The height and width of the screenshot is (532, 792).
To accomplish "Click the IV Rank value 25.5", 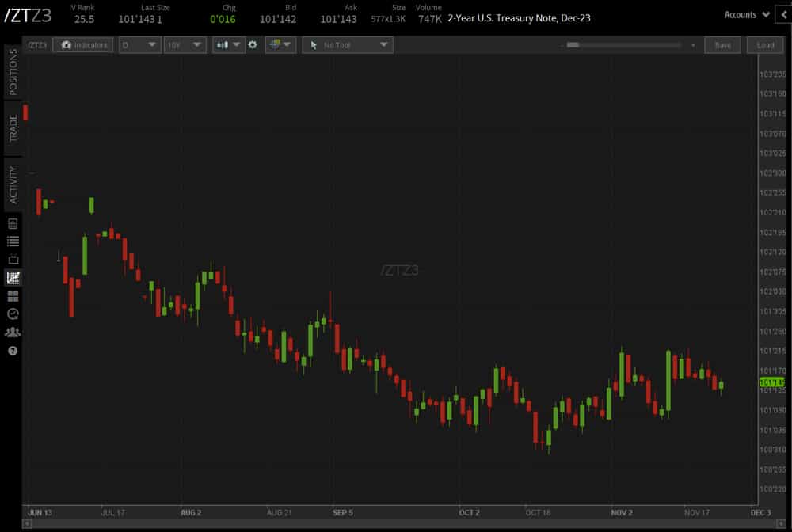I will click(x=85, y=19).
